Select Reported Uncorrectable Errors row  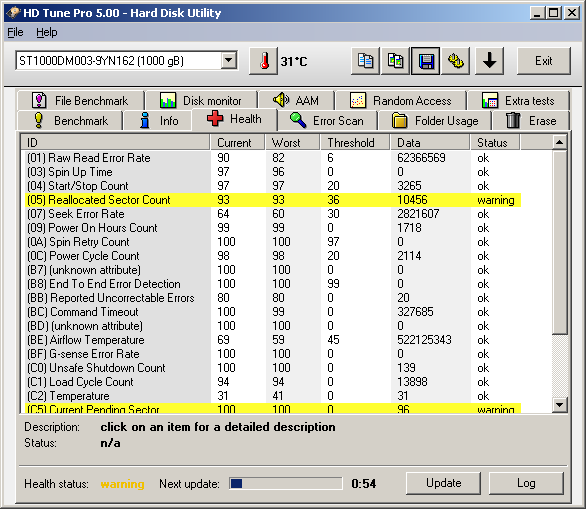click(x=273, y=298)
